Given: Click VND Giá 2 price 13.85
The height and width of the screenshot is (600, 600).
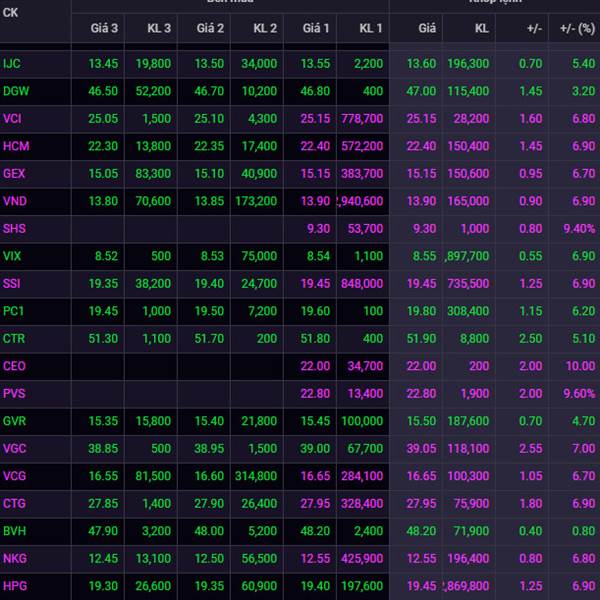Looking at the screenshot, I should click(x=209, y=201).
